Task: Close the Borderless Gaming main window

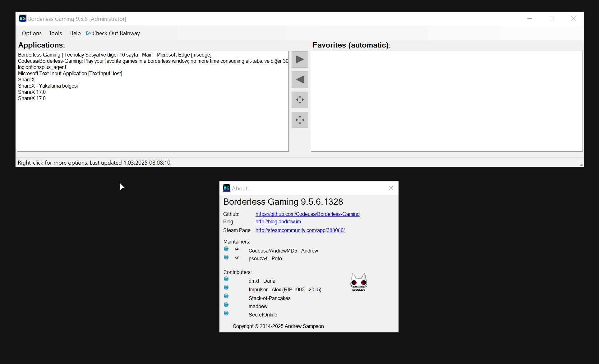Action: [x=573, y=19]
